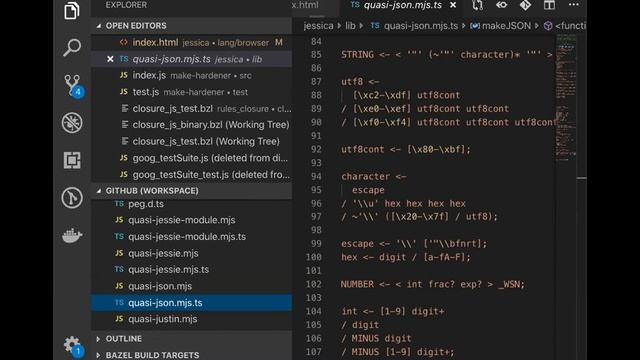
Task: Click the jessica breadcrumb segment
Action: pos(318,26)
